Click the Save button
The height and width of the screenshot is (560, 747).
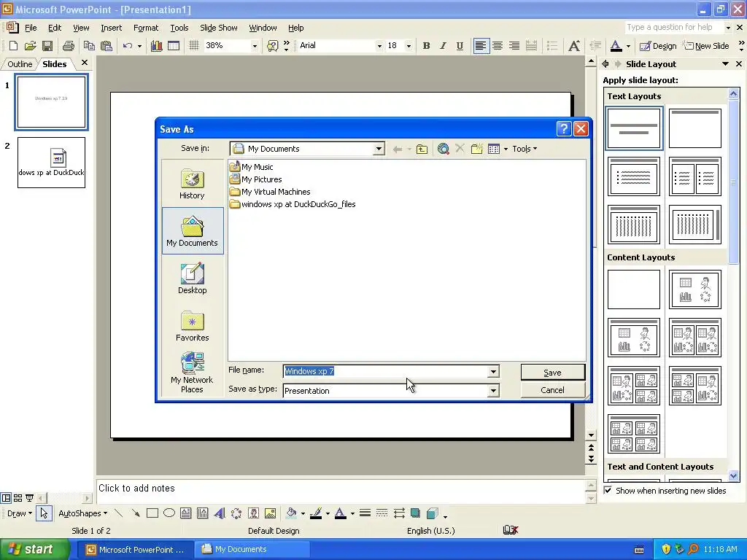[x=553, y=373]
